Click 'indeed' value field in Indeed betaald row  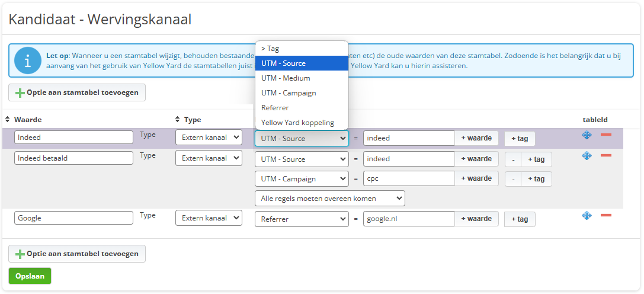[409, 159]
